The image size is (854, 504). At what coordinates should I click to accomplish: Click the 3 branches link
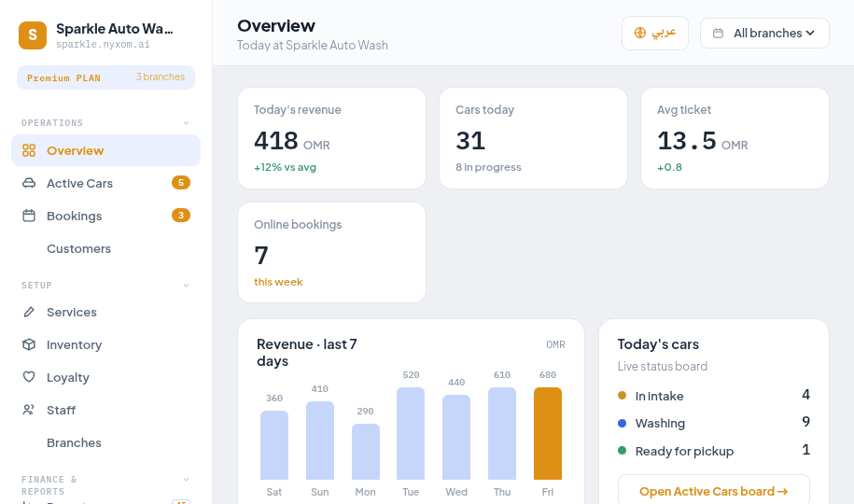(161, 77)
